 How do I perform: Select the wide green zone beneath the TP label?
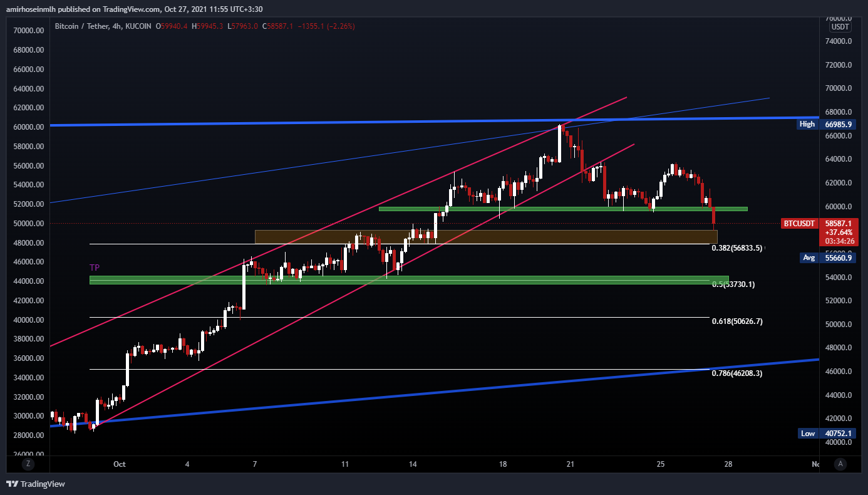coord(409,280)
